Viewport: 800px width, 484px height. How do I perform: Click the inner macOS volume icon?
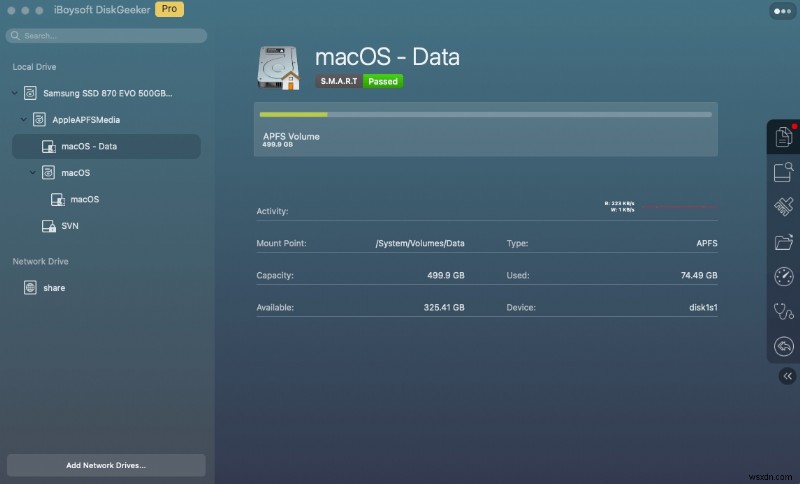pyautogui.click(x=58, y=199)
